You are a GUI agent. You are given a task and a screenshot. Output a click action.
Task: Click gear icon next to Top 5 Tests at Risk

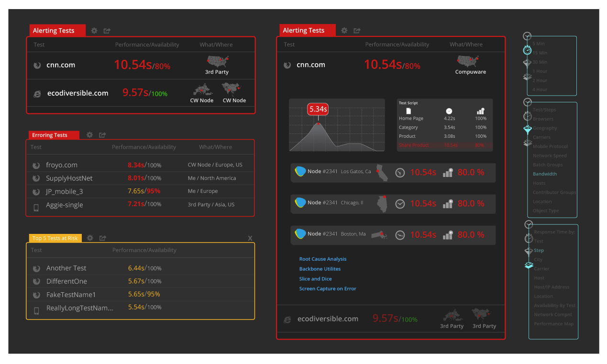click(x=89, y=238)
